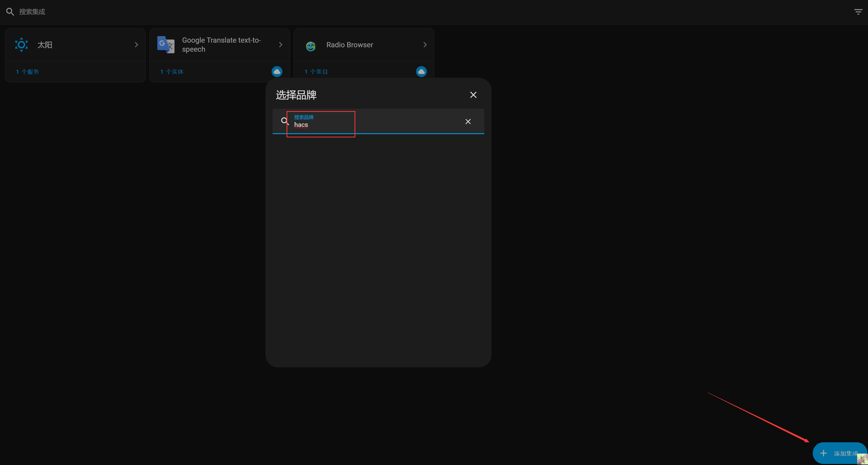Open the 1 个服务 link
The height and width of the screenshot is (465, 868).
pos(28,72)
